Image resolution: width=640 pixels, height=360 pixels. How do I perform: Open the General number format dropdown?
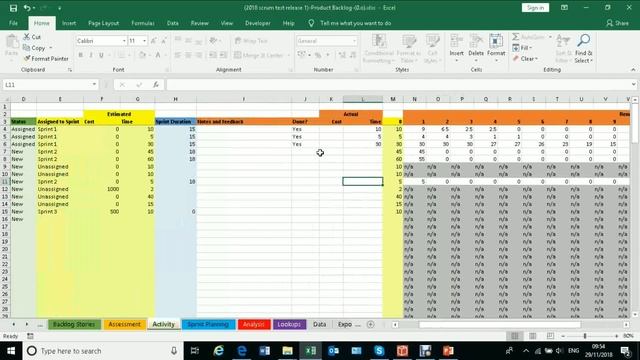(354, 41)
